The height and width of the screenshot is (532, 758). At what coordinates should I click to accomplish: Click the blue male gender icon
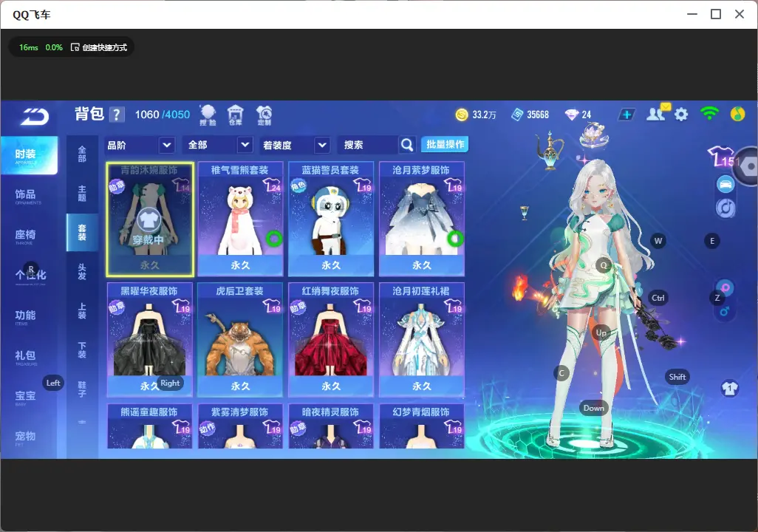[x=724, y=311]
